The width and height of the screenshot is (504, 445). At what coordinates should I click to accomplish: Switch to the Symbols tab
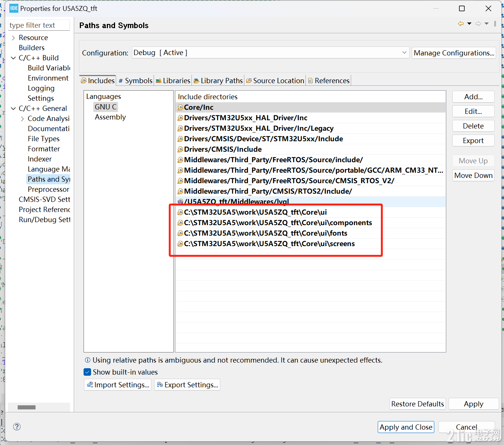pos(135,81)
